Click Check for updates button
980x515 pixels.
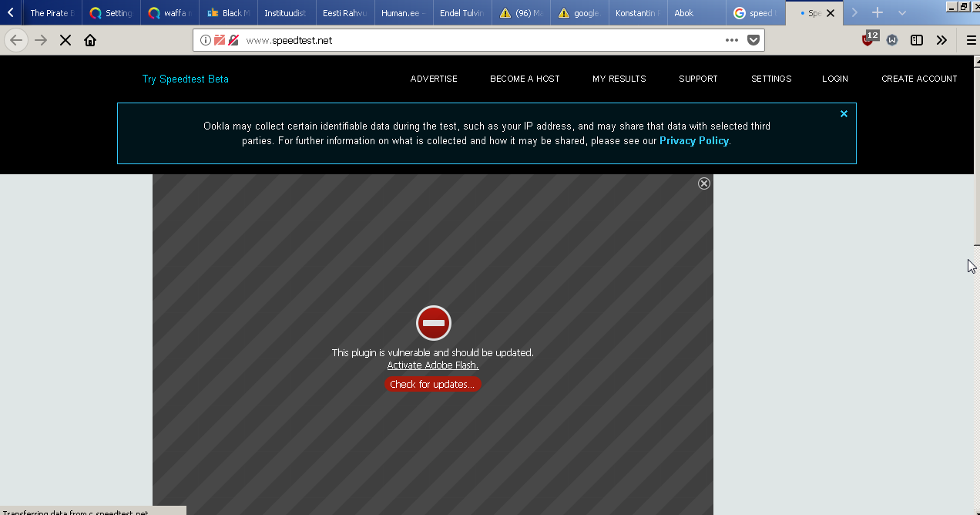pyautogui.click(x=432, y=384)
